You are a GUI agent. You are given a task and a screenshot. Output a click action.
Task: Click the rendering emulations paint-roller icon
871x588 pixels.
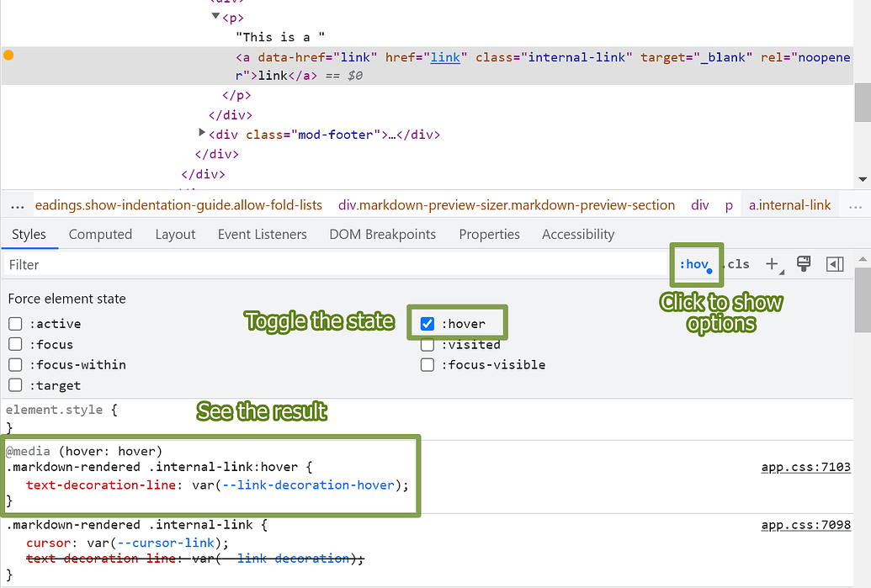click(804, 263)
